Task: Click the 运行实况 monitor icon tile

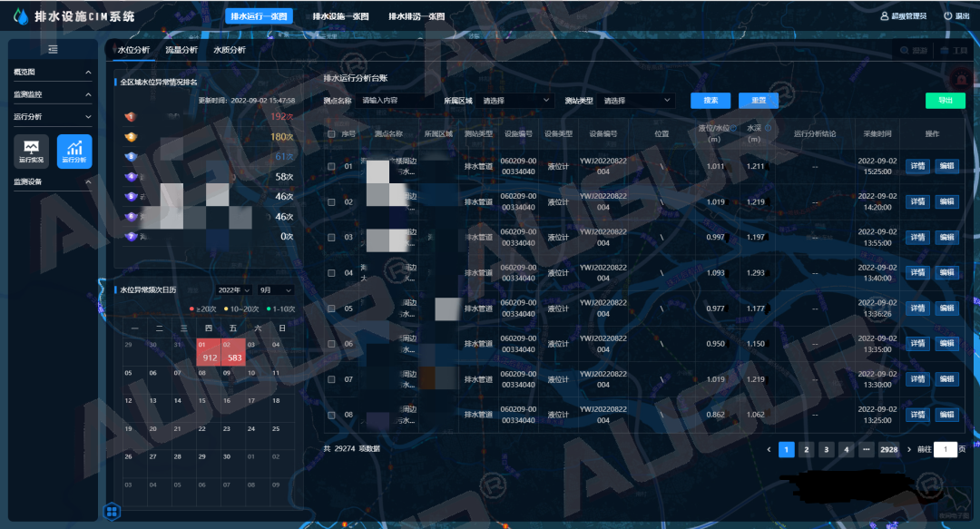Action: [31, 151]
